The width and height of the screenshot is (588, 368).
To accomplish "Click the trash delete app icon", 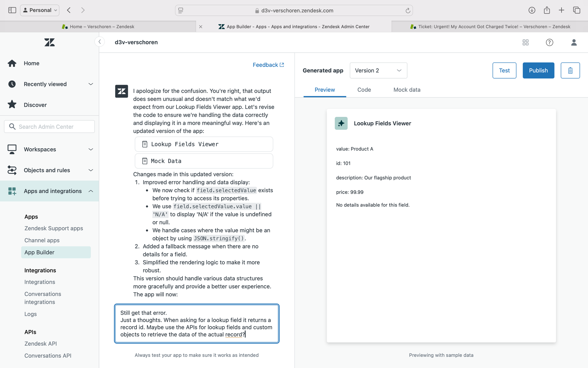I will point(570,70).
